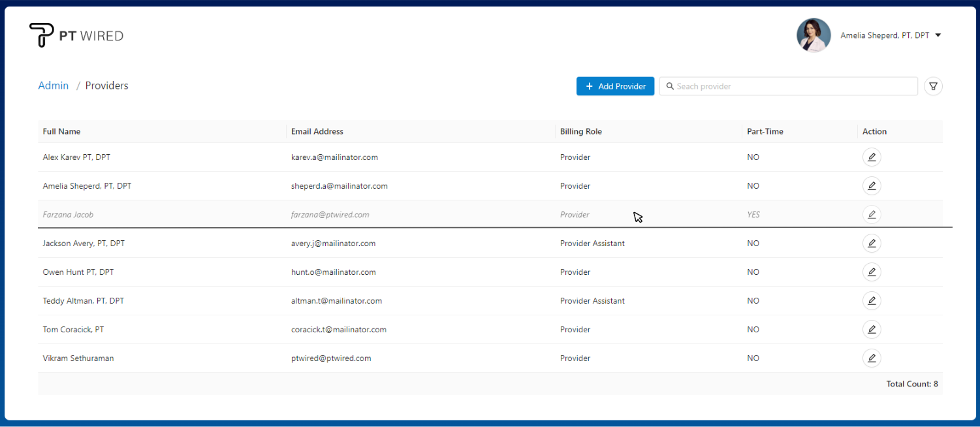The image size is (980, 427).
Task: Expand the Amelia Sheperd user menu
Action: pyautogui.click(x=938, y=35)
